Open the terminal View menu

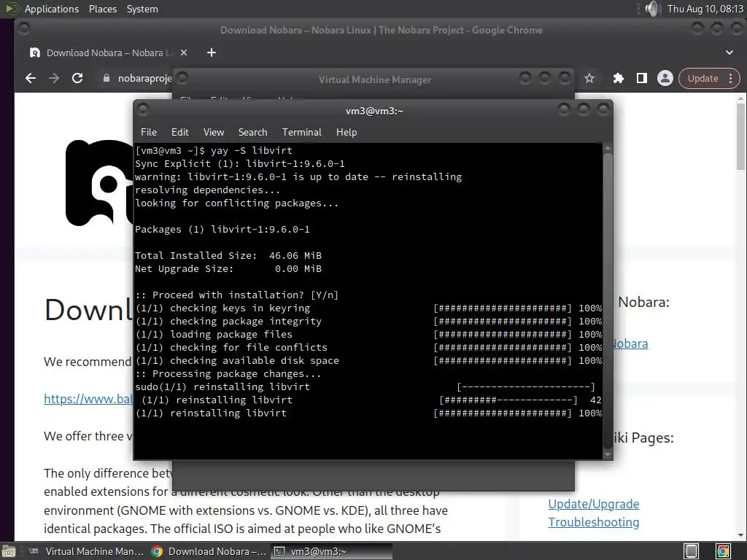click(214, 132)
